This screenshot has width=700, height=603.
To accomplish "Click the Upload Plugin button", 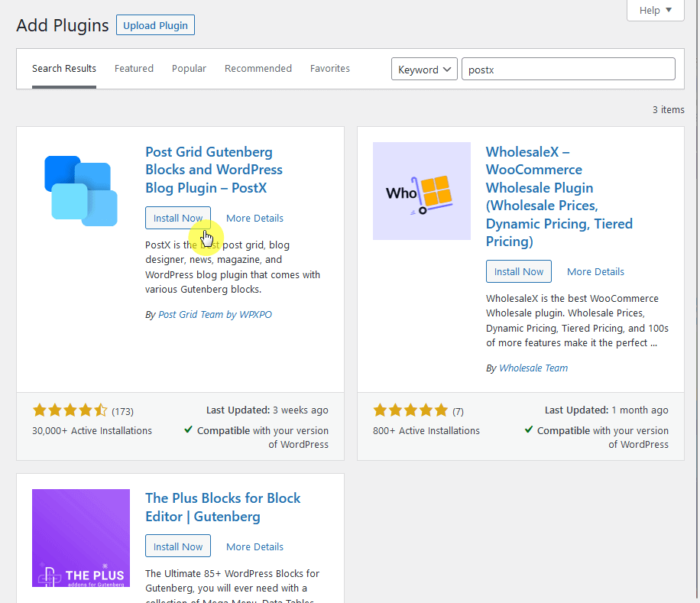I will [155, 25].
